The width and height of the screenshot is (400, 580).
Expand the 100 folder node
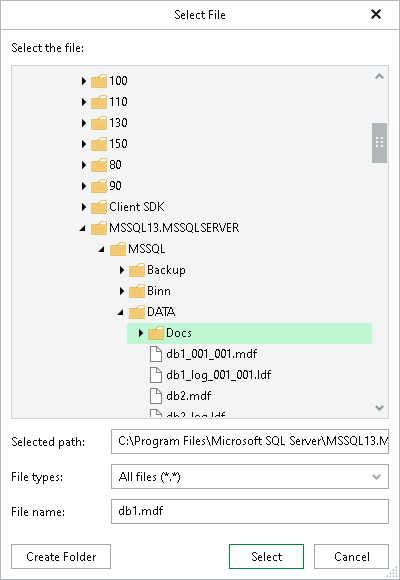pos(84,81)
